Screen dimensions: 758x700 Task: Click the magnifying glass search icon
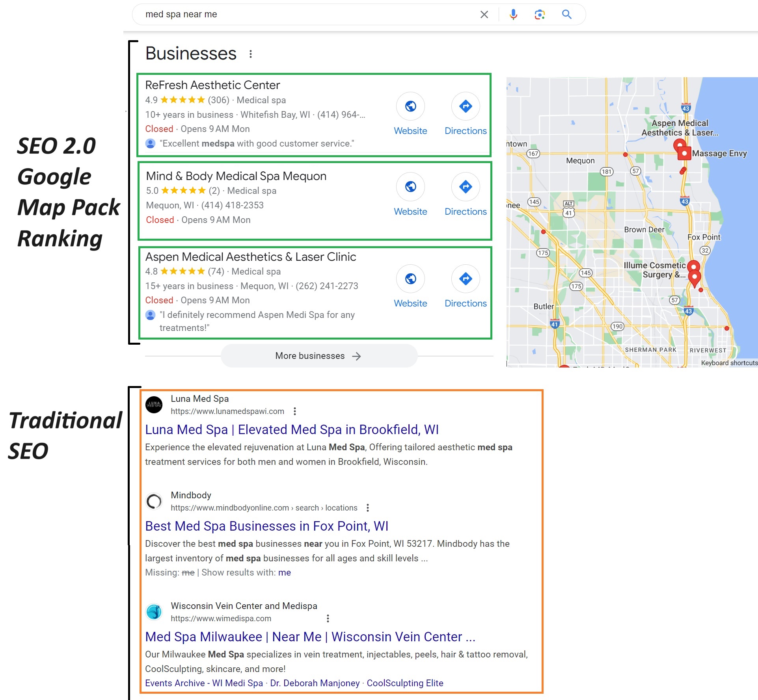click(567, 15)
